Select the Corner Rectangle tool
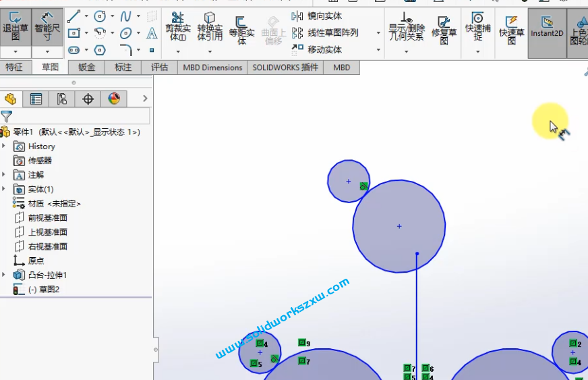Screen dimensions: 588x380 [74, 33]
